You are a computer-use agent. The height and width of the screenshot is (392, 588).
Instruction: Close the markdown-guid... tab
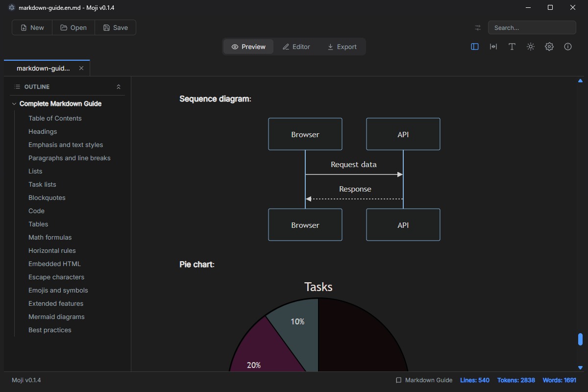[81, 68]
